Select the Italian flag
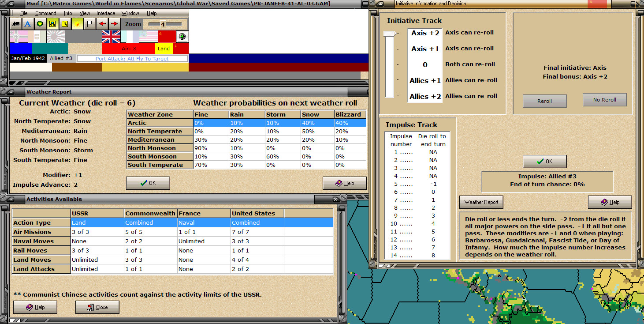 (x=37, y=37)
